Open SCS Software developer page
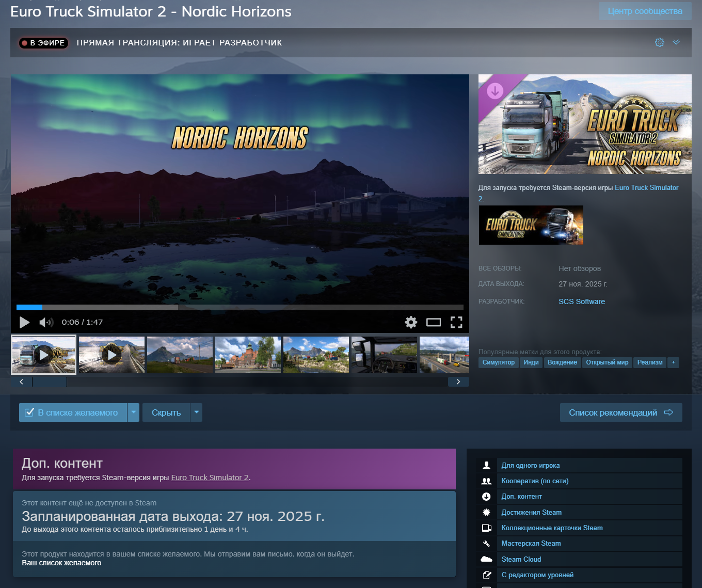This screenshot has height=588, width=702. [x=582, y=301]
